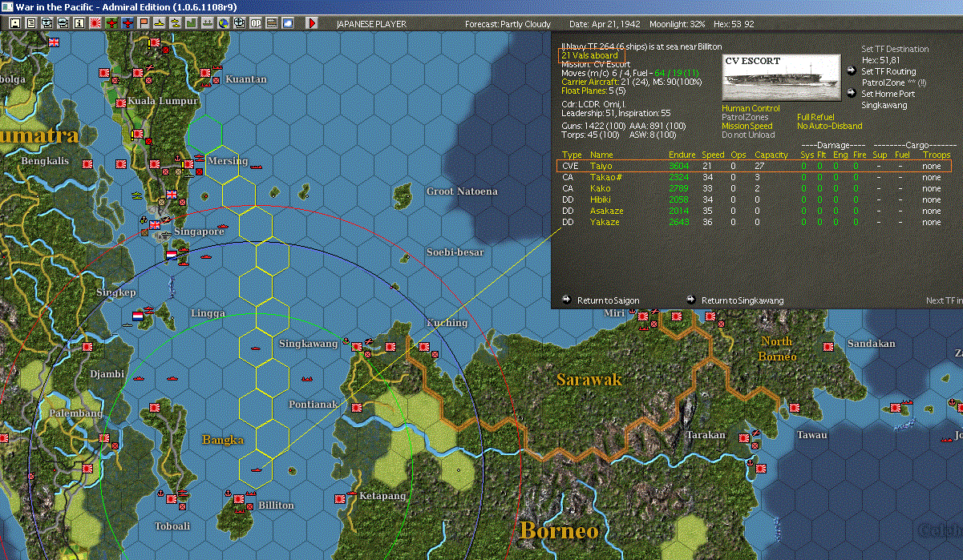Click Cdr: LCDR Omi, I. text
Image resolution: width=963 pixels, height=560 pixels.
click(x=593, y=103)
